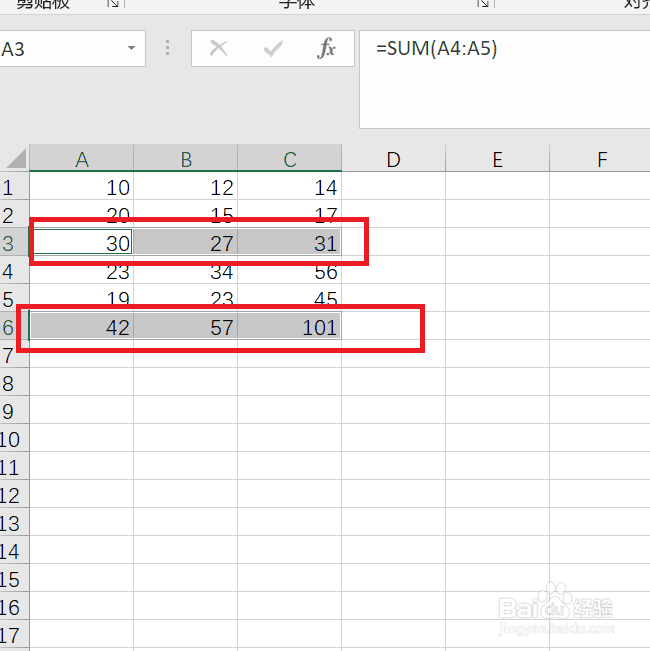
Task: Select row 10 header
Action: coord(14,438)
